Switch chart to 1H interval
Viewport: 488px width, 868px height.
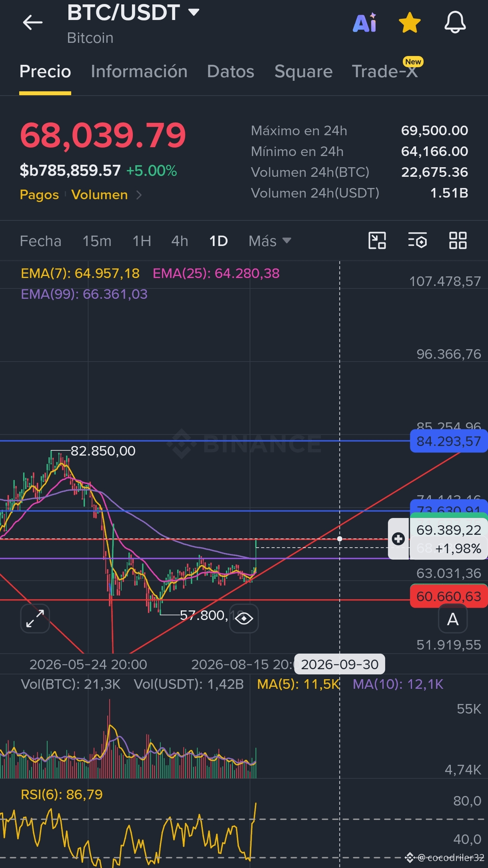(142, 241)
